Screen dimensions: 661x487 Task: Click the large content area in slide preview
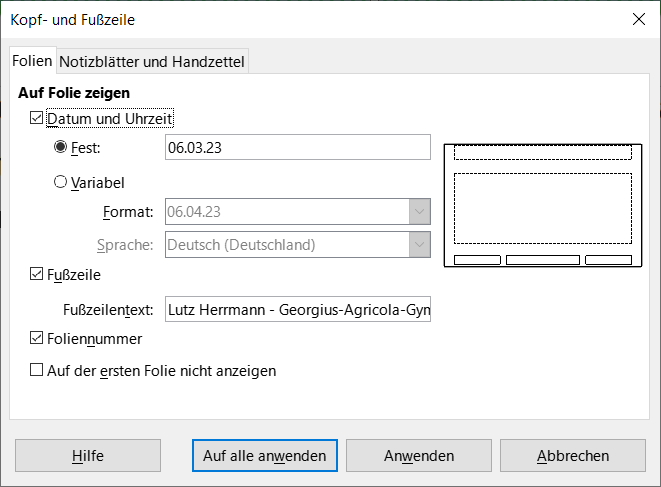[542, 208]
